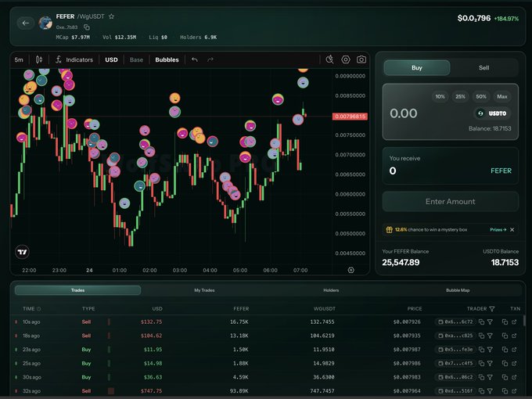Copy transaction of the $132.75 sell
This screenshot has height=399, width=532.
coord(505,322)
